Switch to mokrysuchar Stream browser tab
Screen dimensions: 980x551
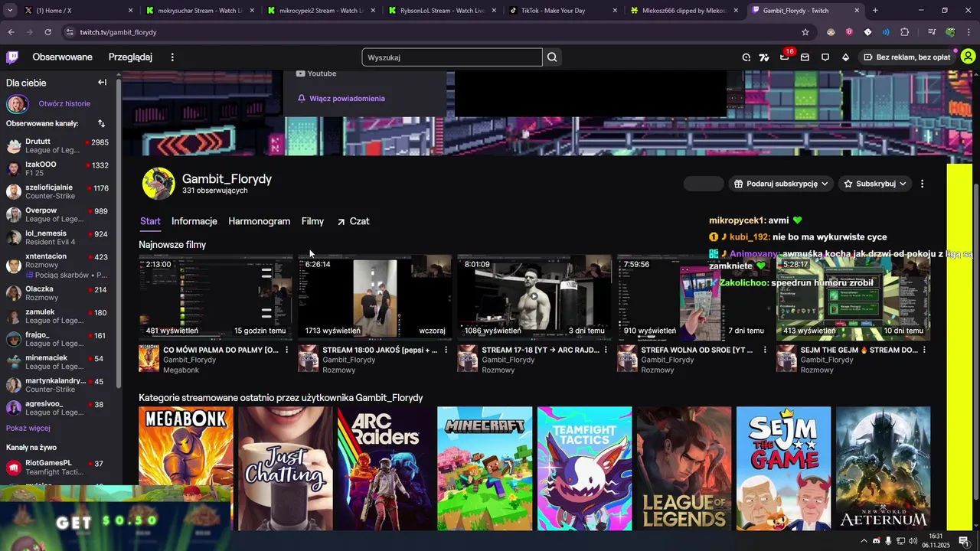pyautogui.click(x=199, y=11)
